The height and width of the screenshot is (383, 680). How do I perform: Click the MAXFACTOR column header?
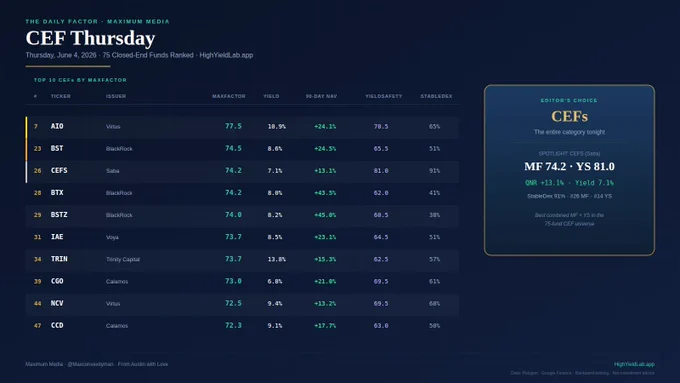[229, 96]
